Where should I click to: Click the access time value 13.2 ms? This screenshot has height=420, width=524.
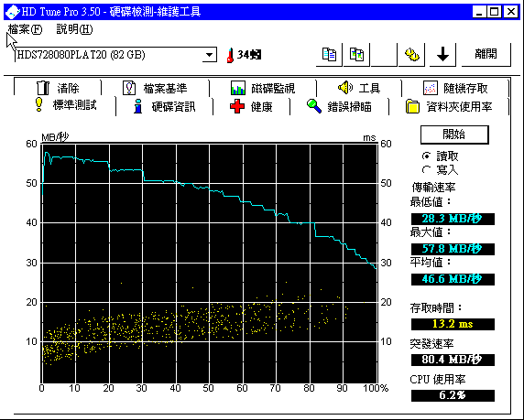click(453, 324)
